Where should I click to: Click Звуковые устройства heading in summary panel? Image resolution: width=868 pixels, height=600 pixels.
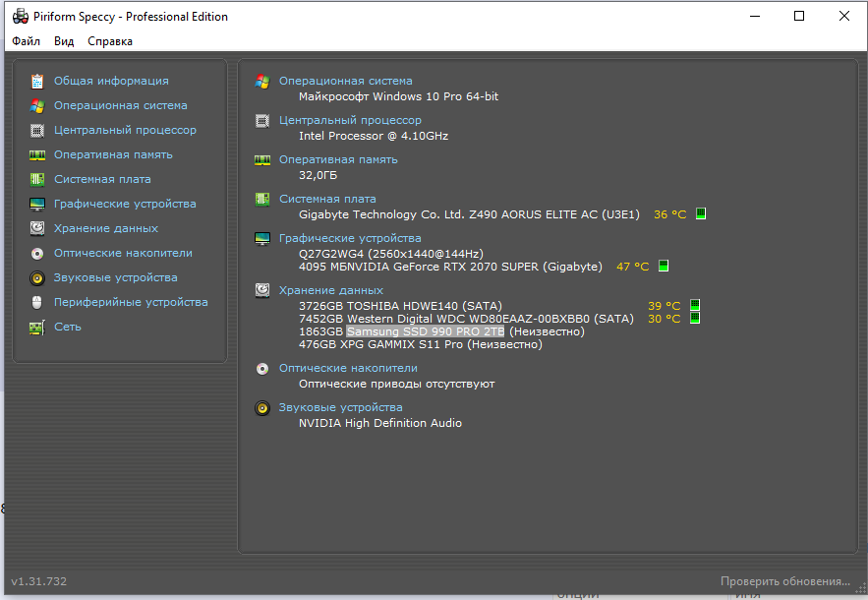click(340, 408)
